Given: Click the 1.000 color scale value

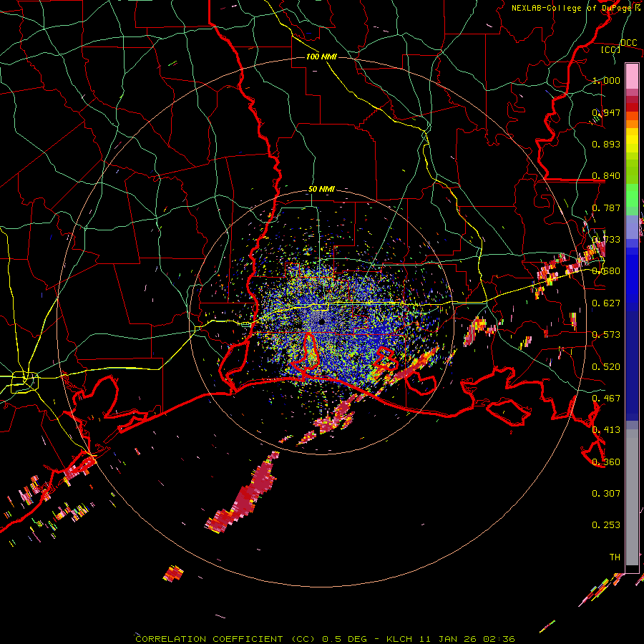Looking at the screenshot, I should (606, 80).
